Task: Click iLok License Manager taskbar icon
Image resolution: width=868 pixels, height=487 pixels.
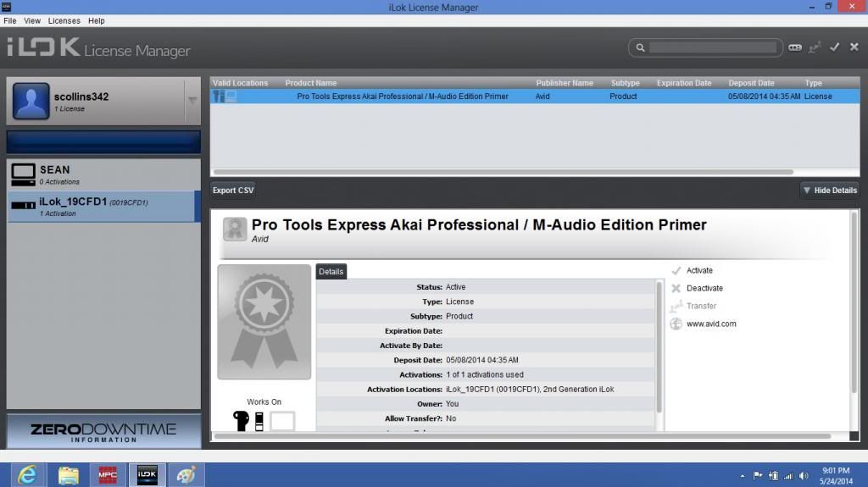Action: [147, 475]
